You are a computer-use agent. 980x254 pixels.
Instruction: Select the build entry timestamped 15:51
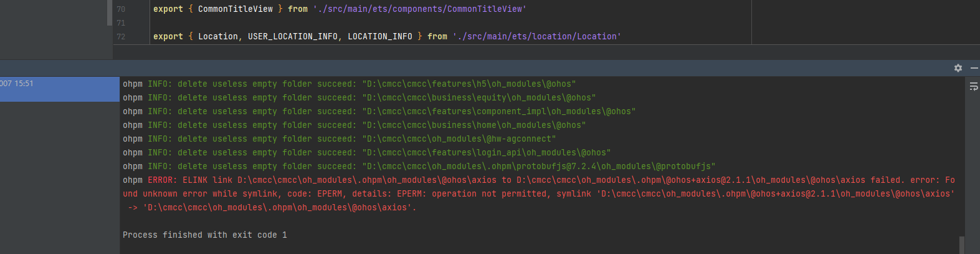[x=60, y=89]
